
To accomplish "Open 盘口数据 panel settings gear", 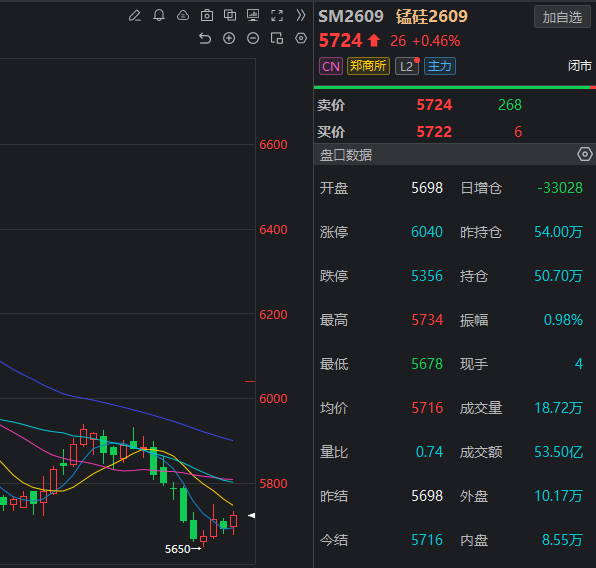I will tap(585, 154).
